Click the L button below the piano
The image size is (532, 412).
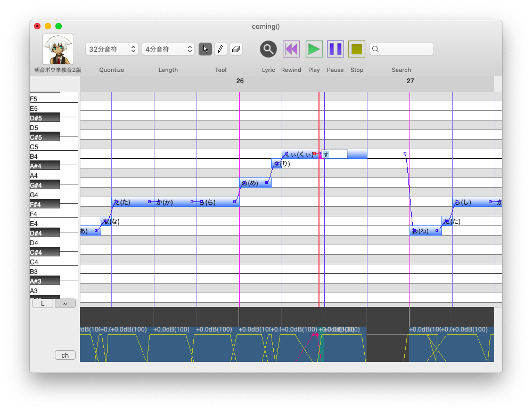coord(43,304)
